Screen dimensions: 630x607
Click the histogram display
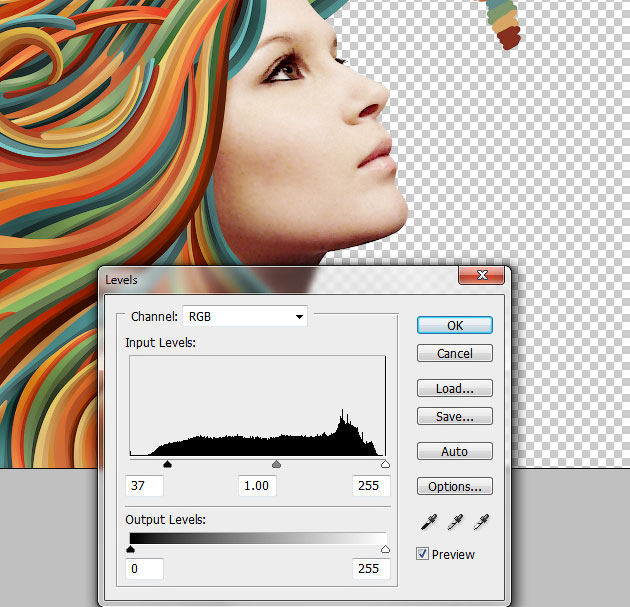[258, 406]
